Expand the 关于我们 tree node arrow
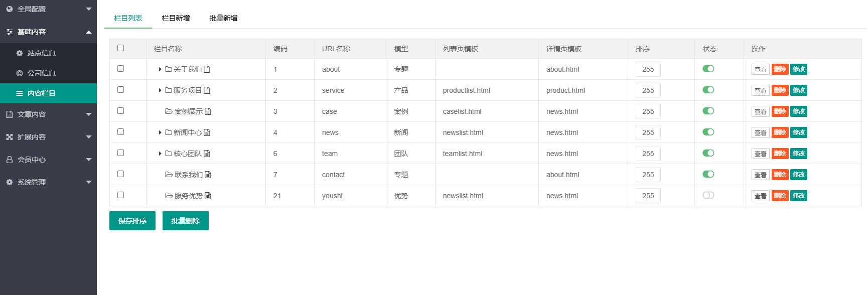Image resolution: width=868 pixels, height=295 pixels. pos(160,69)
